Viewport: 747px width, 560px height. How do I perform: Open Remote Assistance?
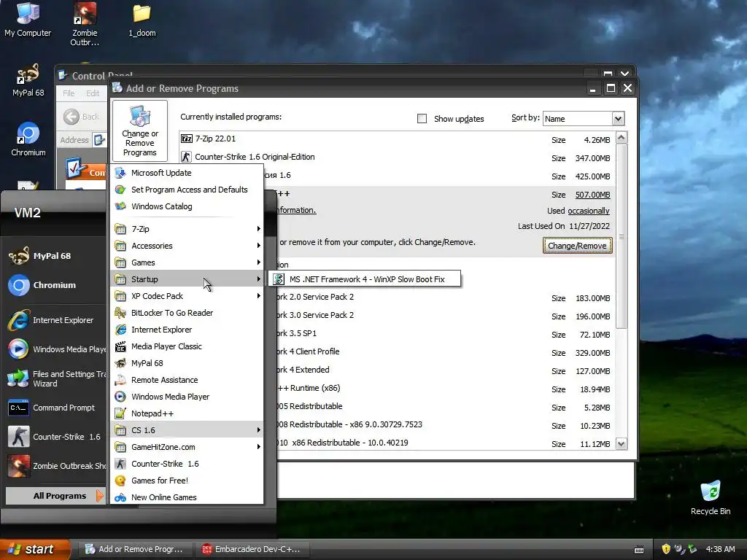tap(187, 380)
